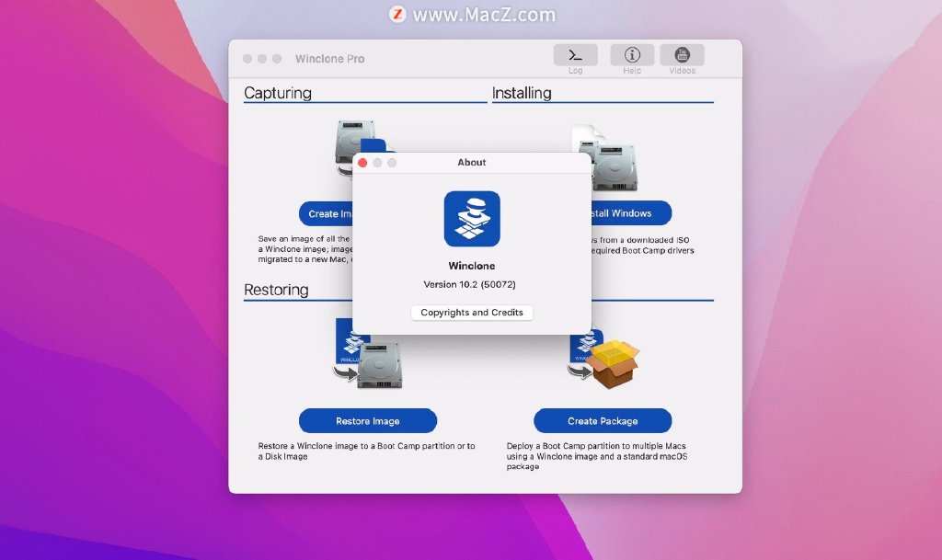Image resolution: width=942 pixels, height=560 pixels.
Task: Click the Create Package button
Action: pyautogui.click(x=602, y=420)
